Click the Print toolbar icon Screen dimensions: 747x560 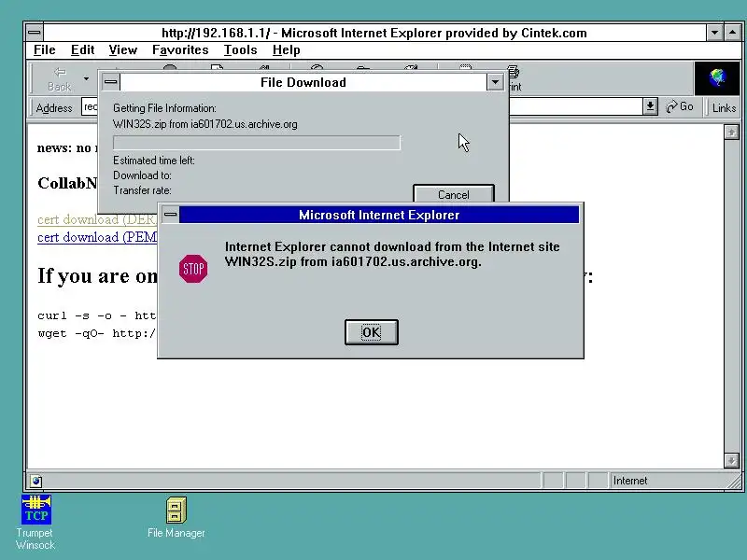515,79
